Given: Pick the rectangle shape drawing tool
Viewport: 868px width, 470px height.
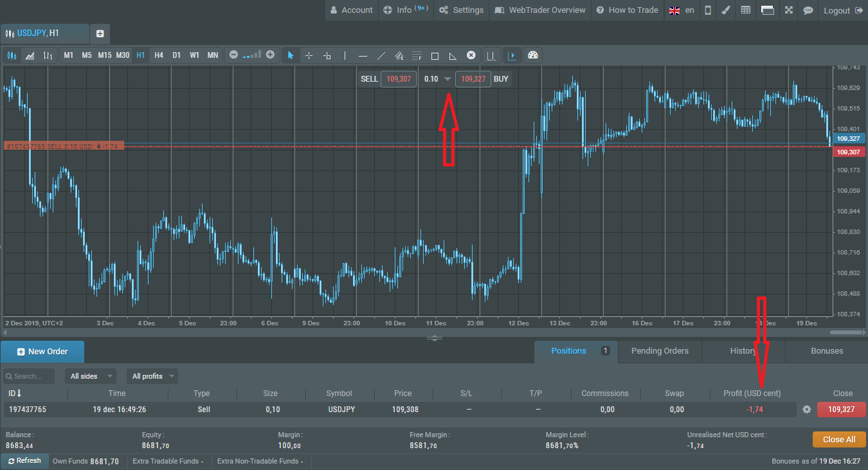Looking at the screenshot, I should (435, 55).
